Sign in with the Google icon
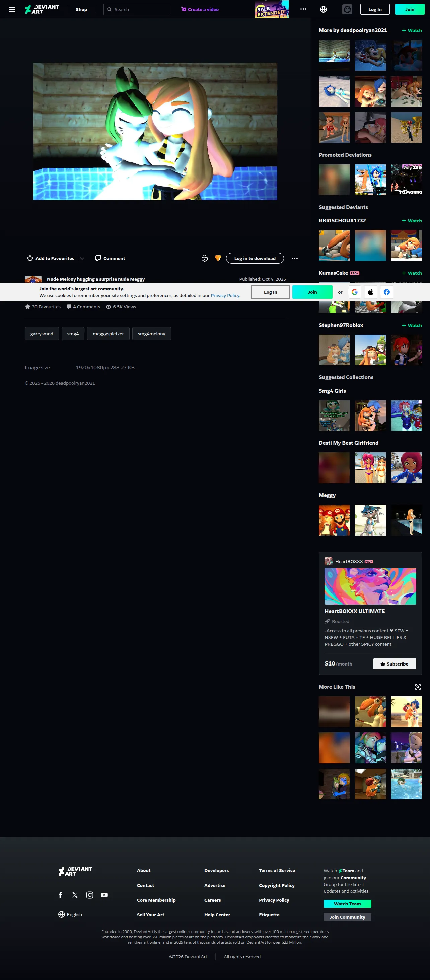Viewport: 430px width, 980px height. pyautogui.click(x=355, y=292)
